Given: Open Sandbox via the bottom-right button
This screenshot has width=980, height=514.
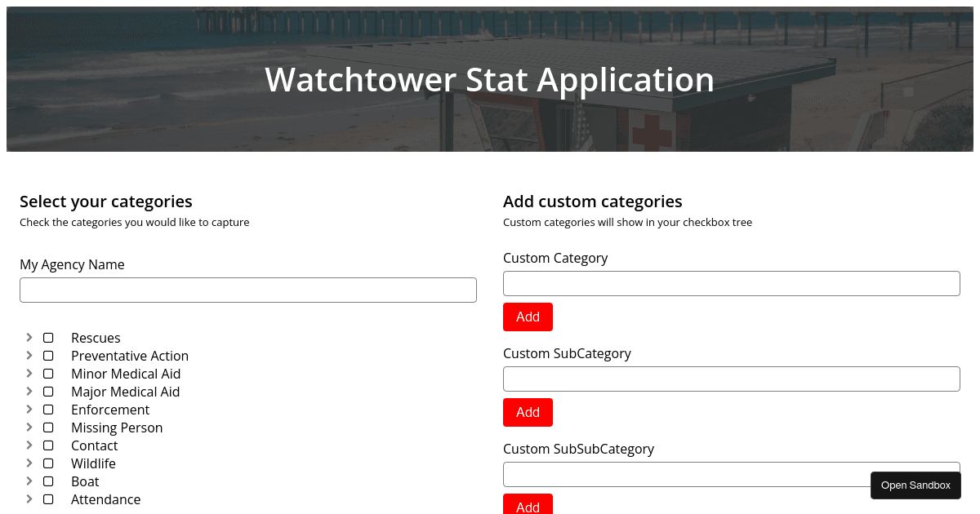Looking at the screenshot, I should click(x=915, y=485).
